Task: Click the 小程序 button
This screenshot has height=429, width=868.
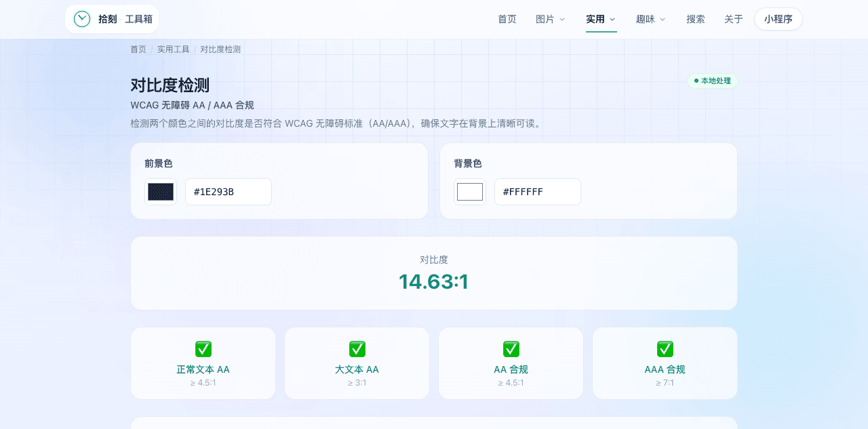Action: (778, 19)
